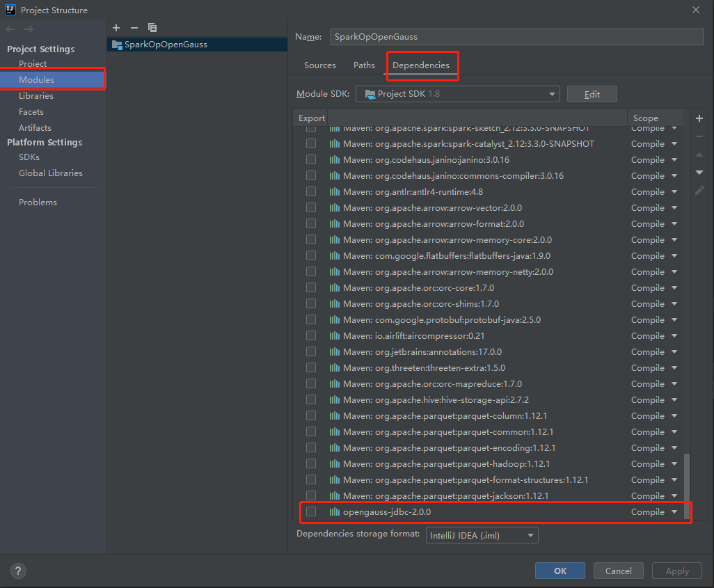Click the Add dependency plus icon

[x=699, y=118]
